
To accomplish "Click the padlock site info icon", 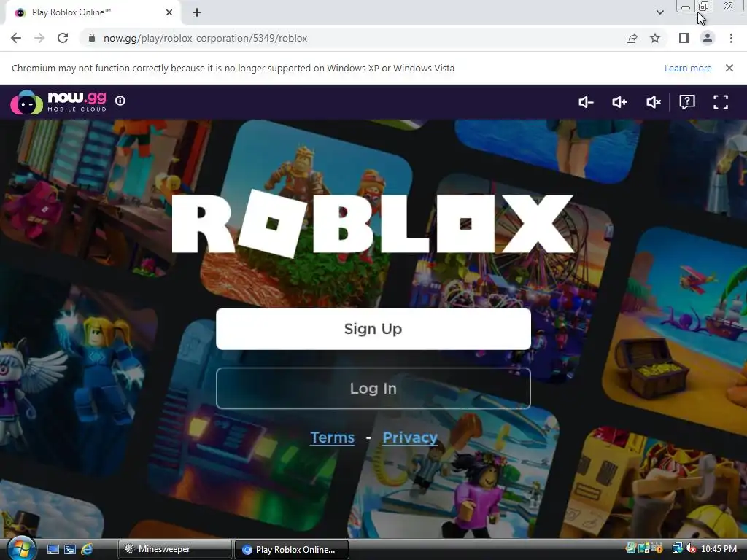I will click(x=92, y=38).
